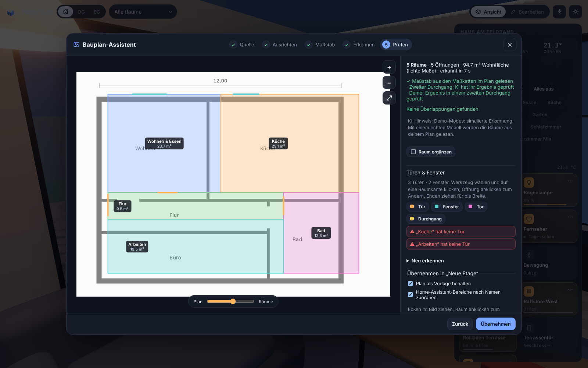588x368 pixels.
Task: Switch to Ansicht mode
Action: pyautogui.click(x=488, y=12)
